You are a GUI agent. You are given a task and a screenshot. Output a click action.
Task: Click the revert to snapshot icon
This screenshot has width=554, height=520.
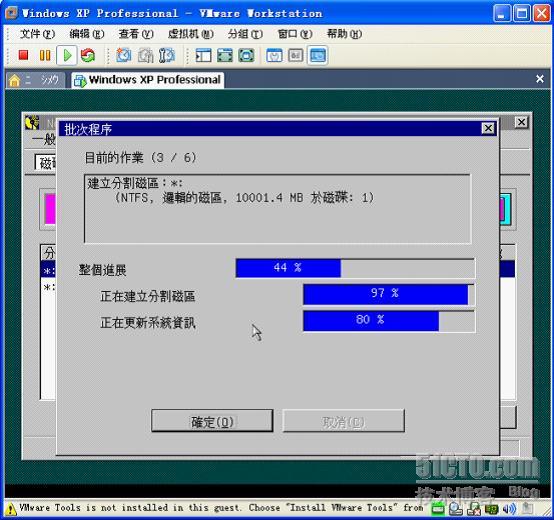145,55
